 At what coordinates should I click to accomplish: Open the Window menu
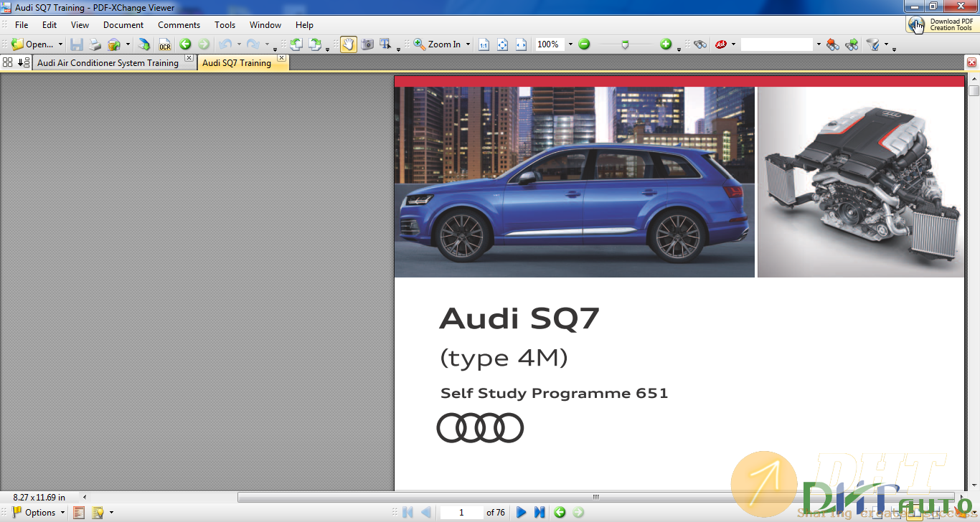pos(265,24)
